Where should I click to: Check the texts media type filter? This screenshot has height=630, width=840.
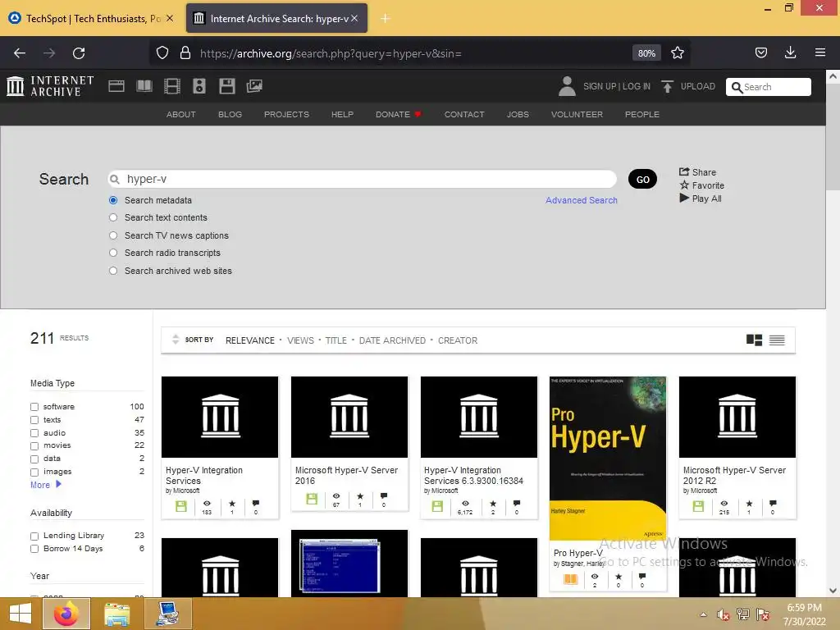34,420
